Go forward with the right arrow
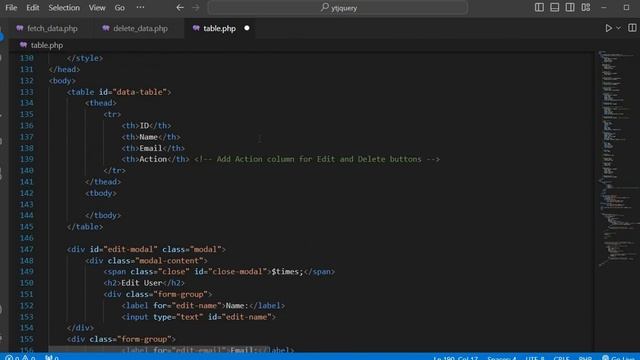 coord(196,8)
